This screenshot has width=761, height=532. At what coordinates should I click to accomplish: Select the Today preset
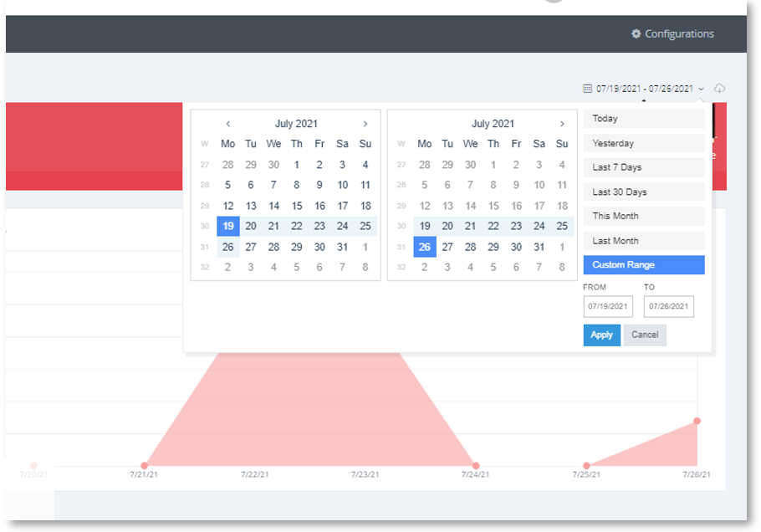coord(644,119)
